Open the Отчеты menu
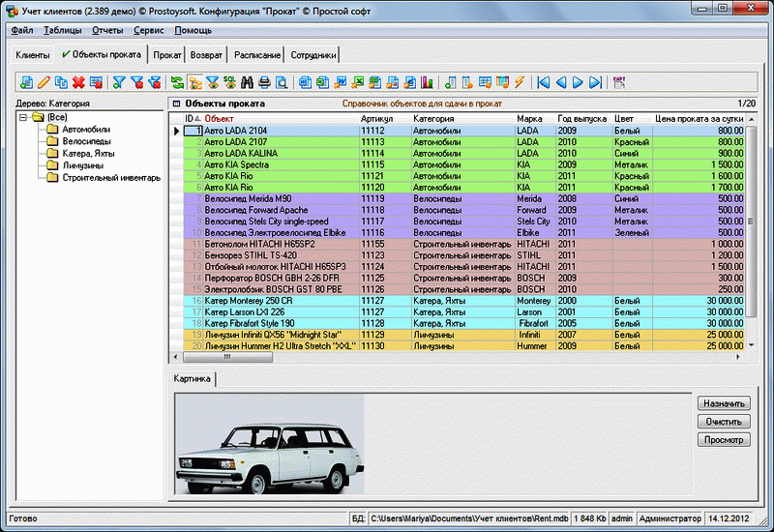 [106, 30]
